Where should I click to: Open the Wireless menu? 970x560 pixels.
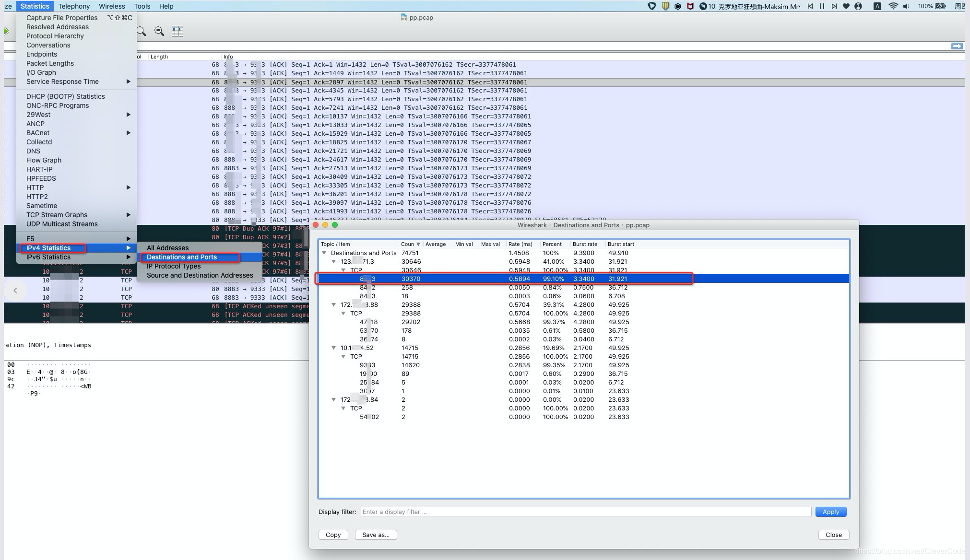click(x=112, y=6)
